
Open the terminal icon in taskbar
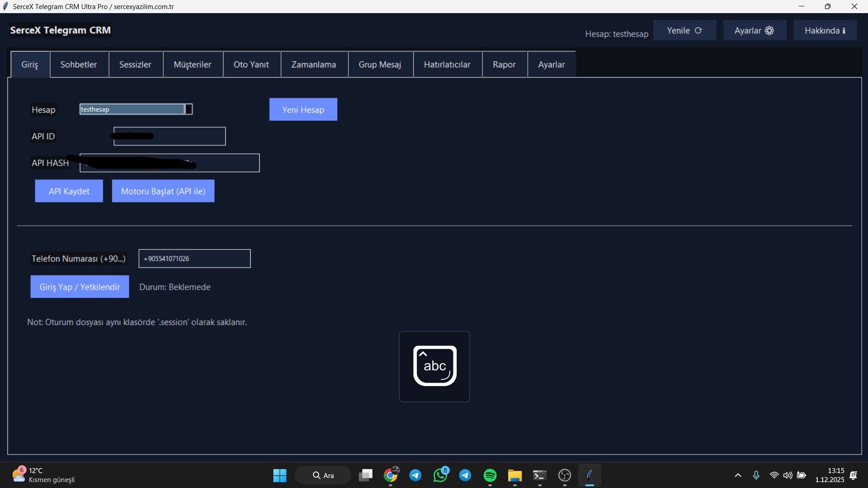539,475
